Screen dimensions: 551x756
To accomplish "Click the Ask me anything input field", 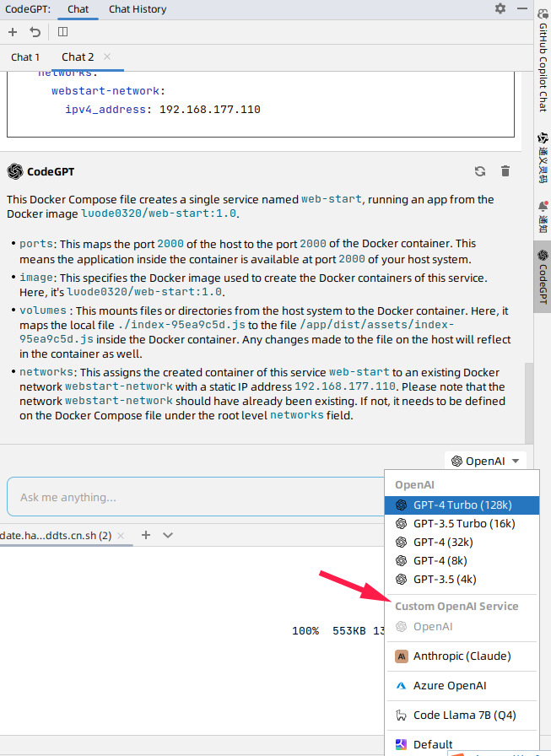I will click(x=194, y=497).
